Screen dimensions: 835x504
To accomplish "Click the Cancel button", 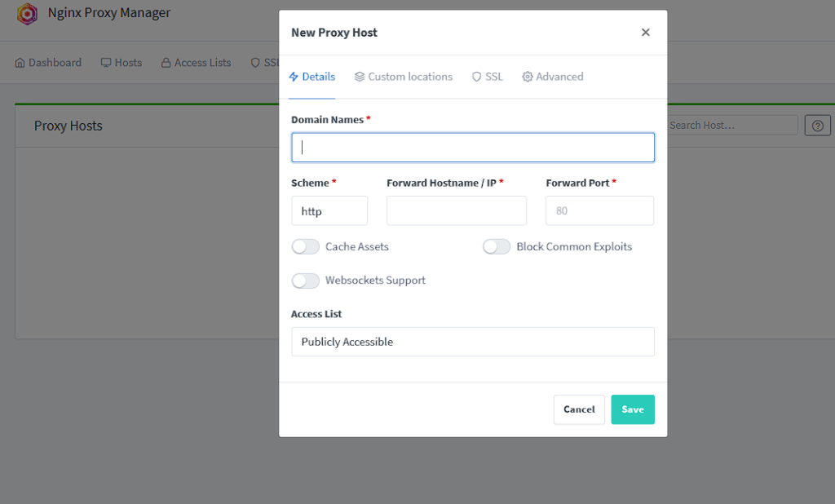I will 579,409.
